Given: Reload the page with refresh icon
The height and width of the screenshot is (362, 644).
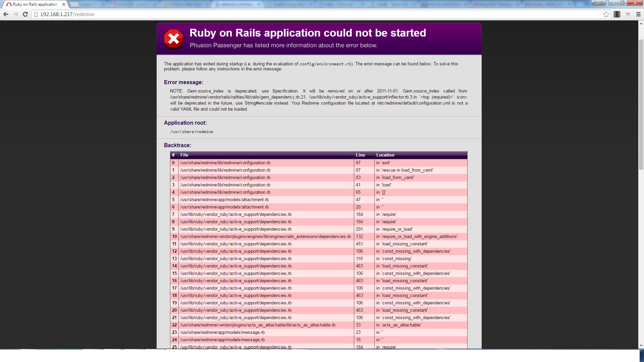Looking at the screenshot, I should 25,14.
